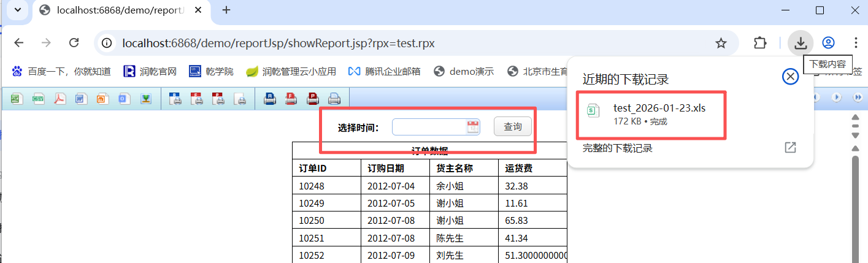Click order ID cell 10252
This screenshot has height=263, width=868.
[x=326, y=255]
